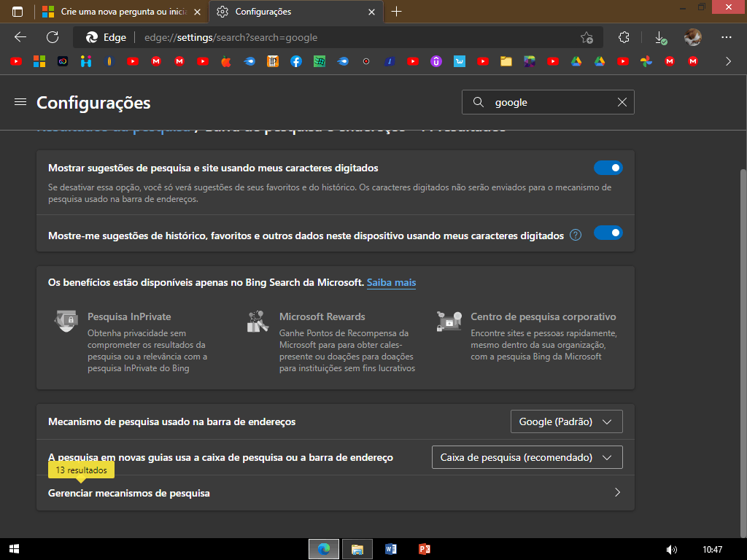This screenshot has height=560, width=747.
Task: Click the corporate search center icon
Action: (x=449, y=321)
